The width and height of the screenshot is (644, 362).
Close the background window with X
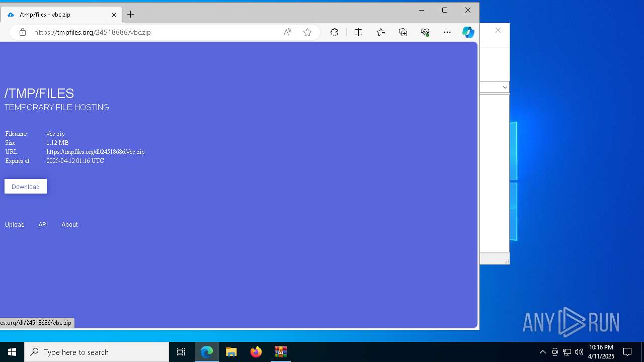click(x=498, y=31)
